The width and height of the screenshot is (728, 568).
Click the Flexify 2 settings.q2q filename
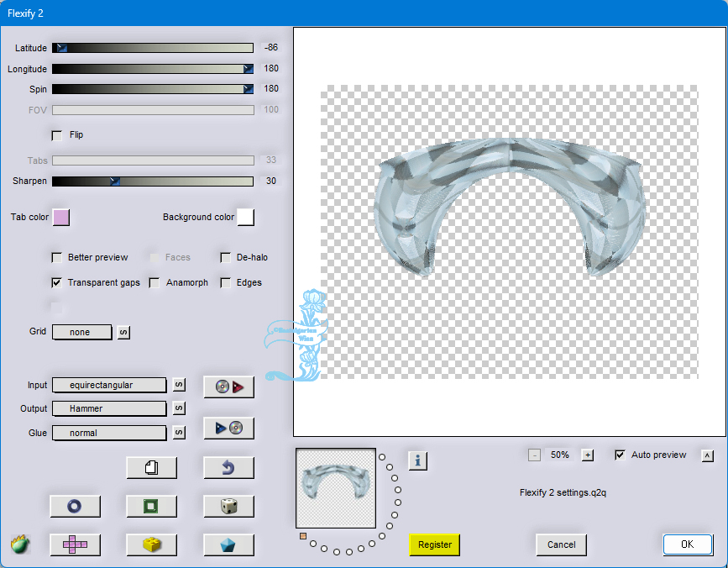(x=563, y=492)
